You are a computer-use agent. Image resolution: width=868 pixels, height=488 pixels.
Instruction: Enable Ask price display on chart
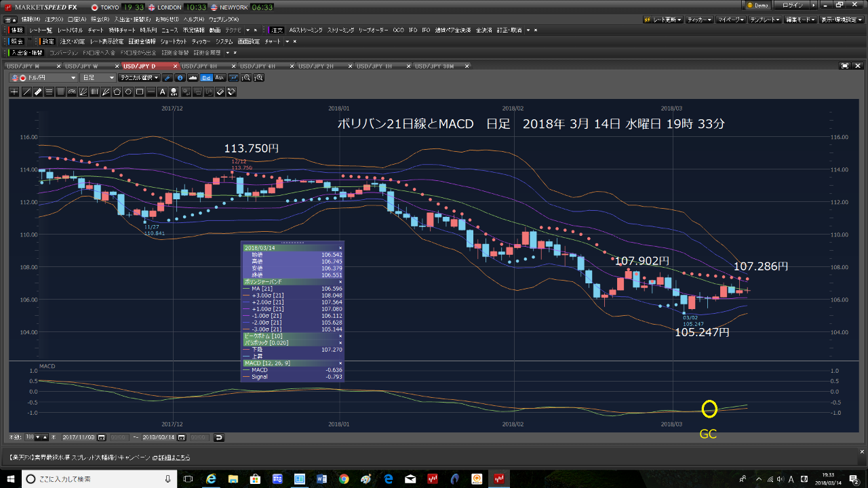pyautogui.click(x=219, y=79)
